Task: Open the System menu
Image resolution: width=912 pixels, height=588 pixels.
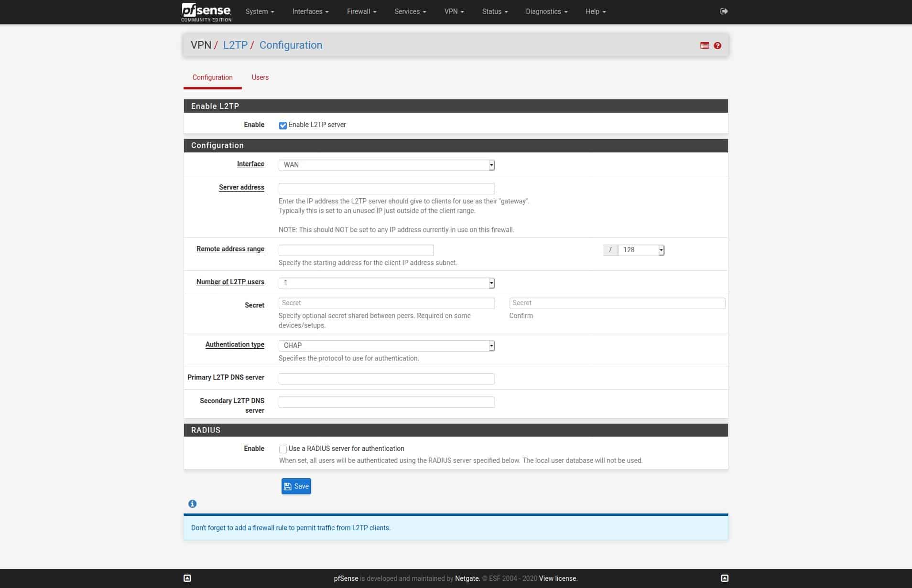Action: [260, 11]
